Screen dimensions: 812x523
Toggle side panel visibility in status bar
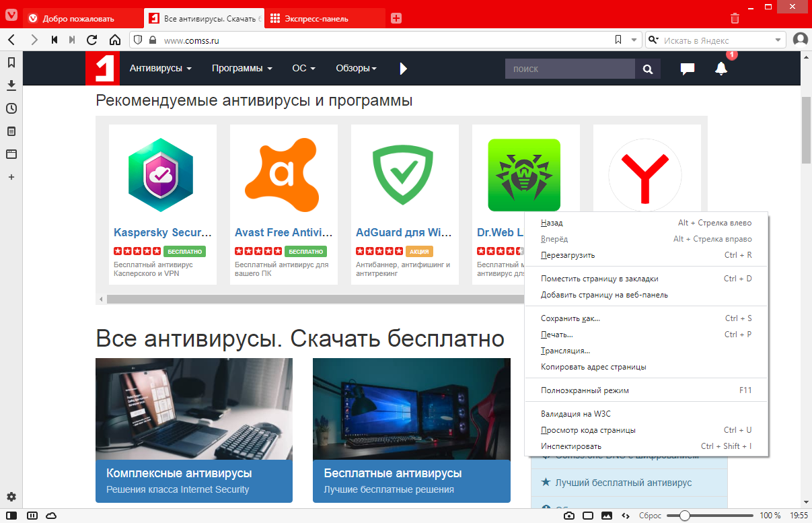pyautogui.click(x=11, y=516)
